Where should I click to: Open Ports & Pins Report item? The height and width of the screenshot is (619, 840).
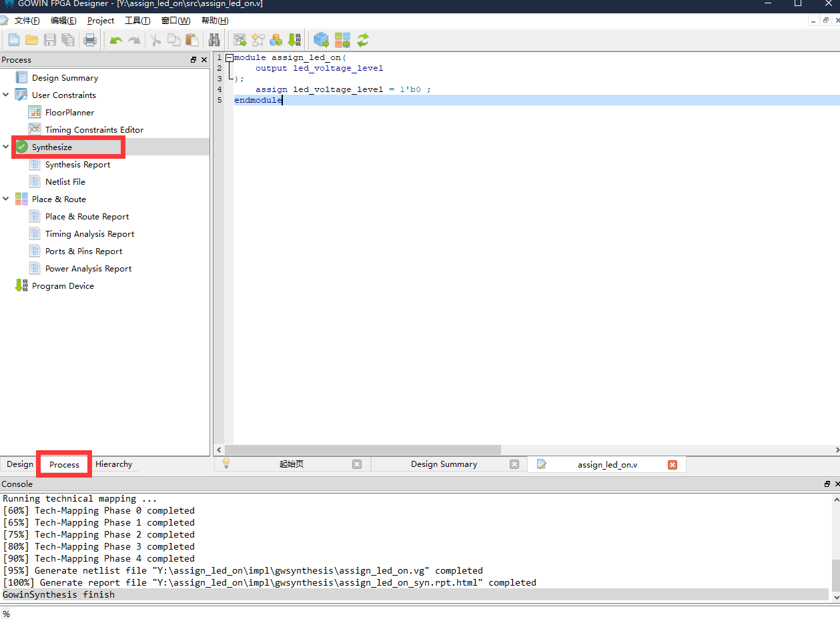click(83, 251)
